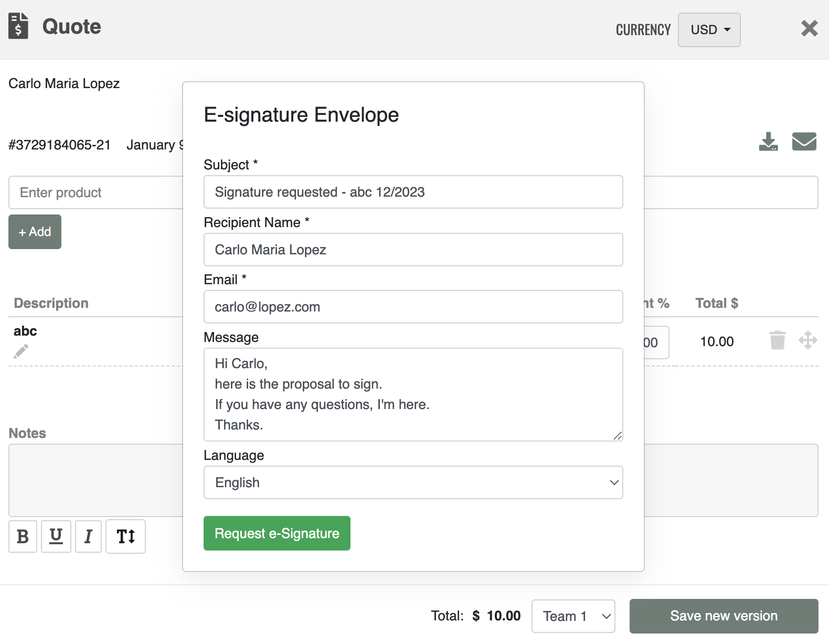Click inside the Message text area

tap(413, 394)
